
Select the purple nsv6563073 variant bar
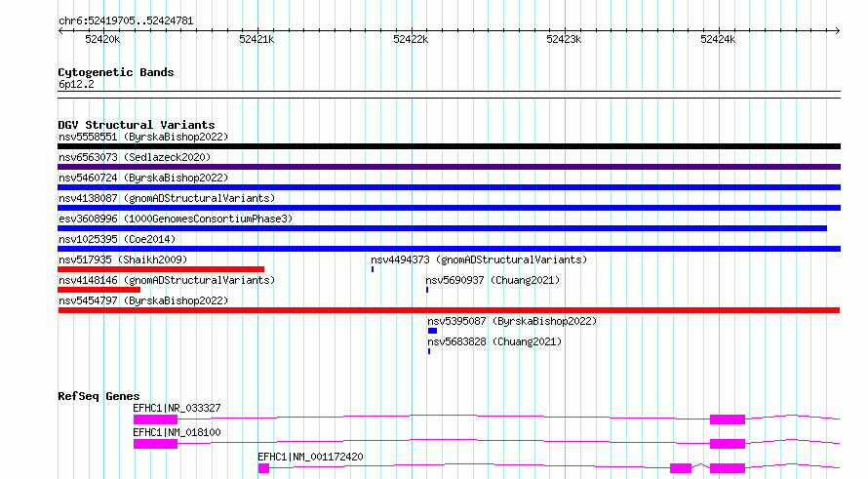pyautogui.click(x=449, y=167)
